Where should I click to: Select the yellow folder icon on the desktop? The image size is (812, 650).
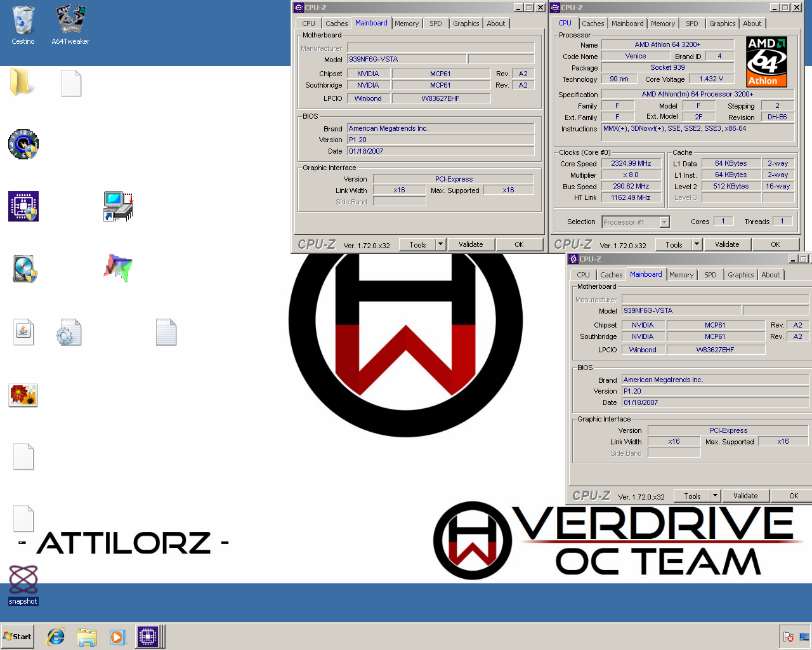point(23,83)
